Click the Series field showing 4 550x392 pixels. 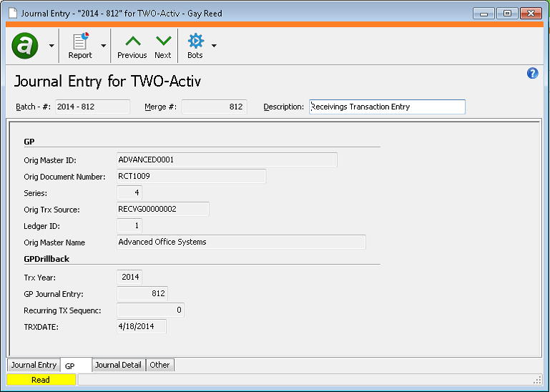tap(129, 192)
